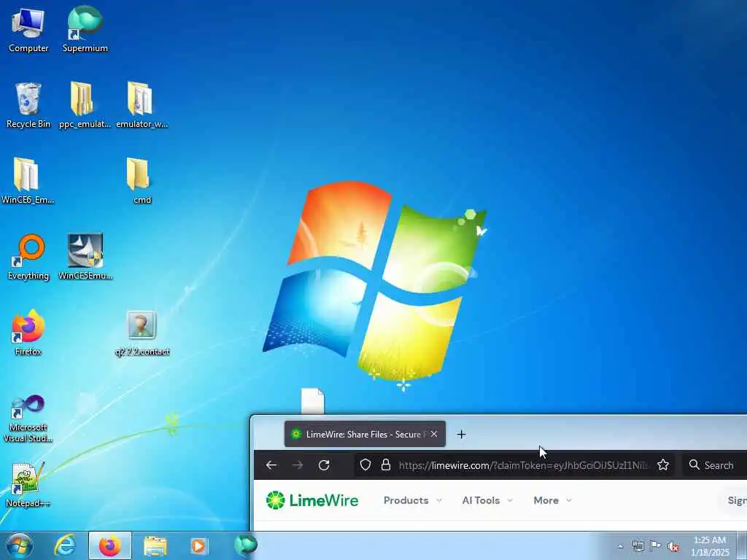Image resolution: width=747 pixels, height=560 pixels.
Task: Expand the More menu on LimeWire
Action: [x=553, y=500]
